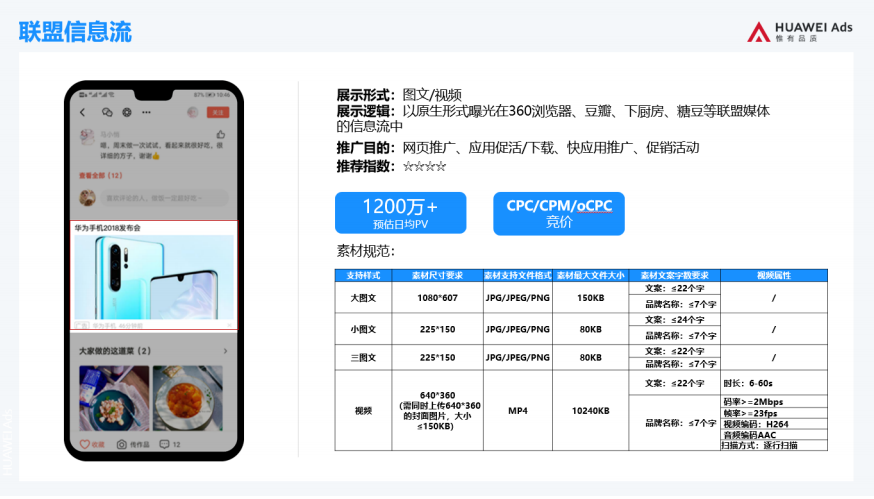Click the 素材支持文件格式 column header
The image size is (874, 499).
point(518,275)
